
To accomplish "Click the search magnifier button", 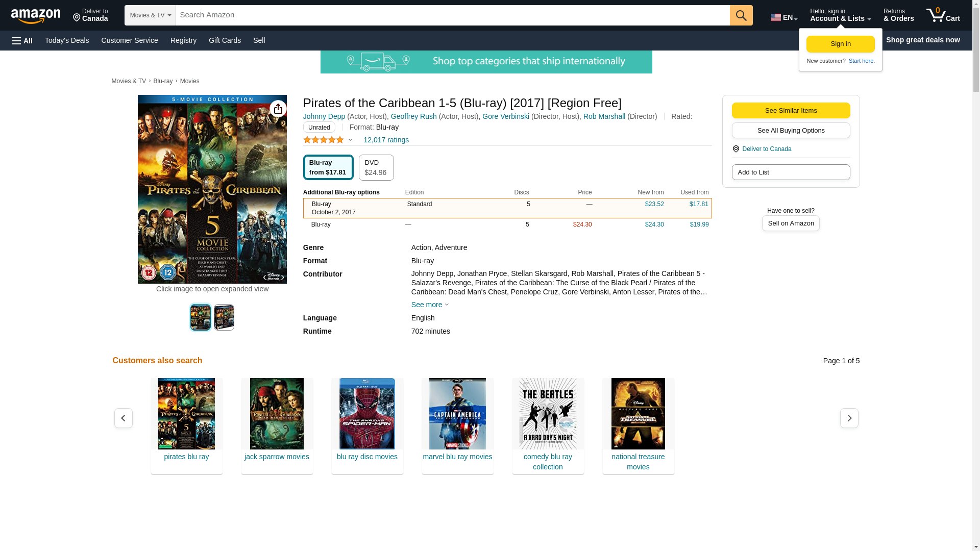I will coord(741,15).
